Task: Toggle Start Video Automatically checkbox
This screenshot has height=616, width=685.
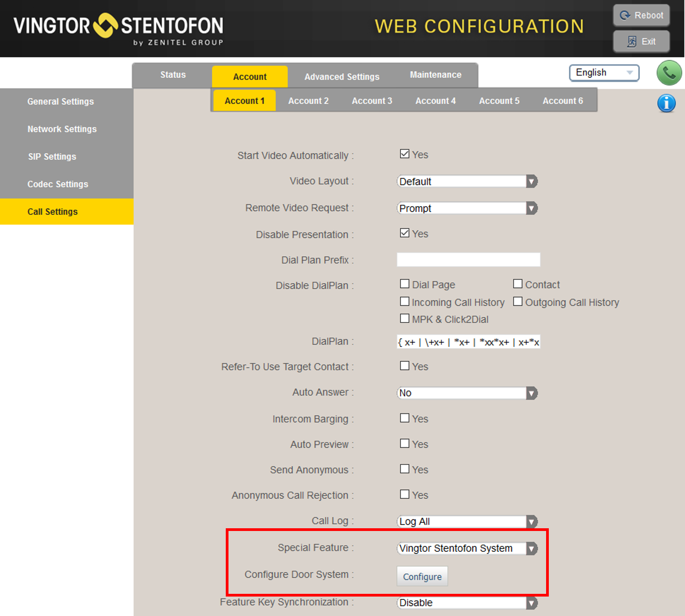Action: coord(404,154)
